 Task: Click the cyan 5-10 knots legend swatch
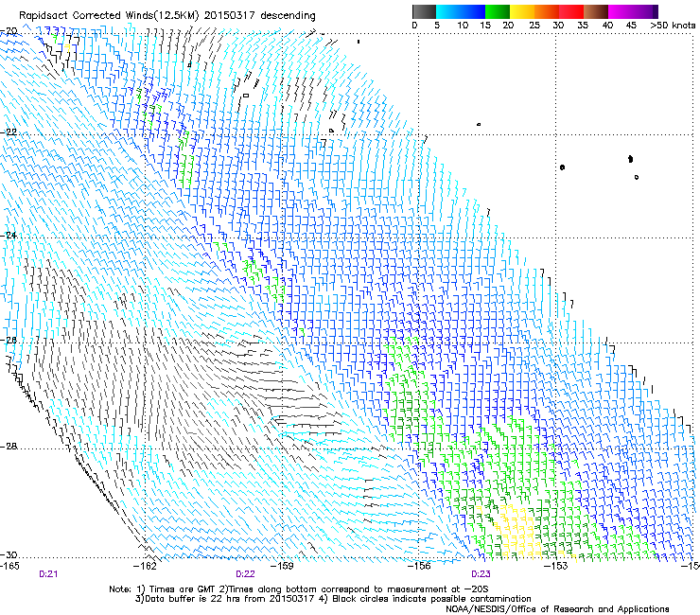pyautogui.click(x=448, y=11)
